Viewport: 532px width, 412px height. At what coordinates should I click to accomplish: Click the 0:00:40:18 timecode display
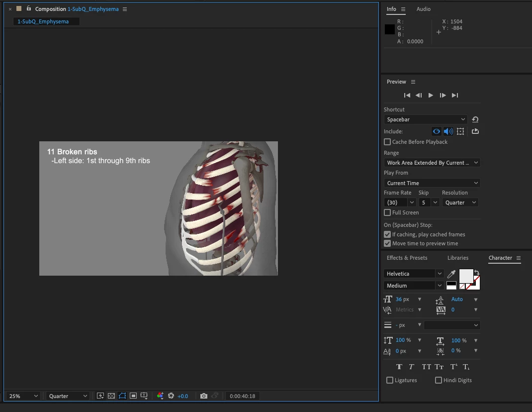tap(243, 396)
